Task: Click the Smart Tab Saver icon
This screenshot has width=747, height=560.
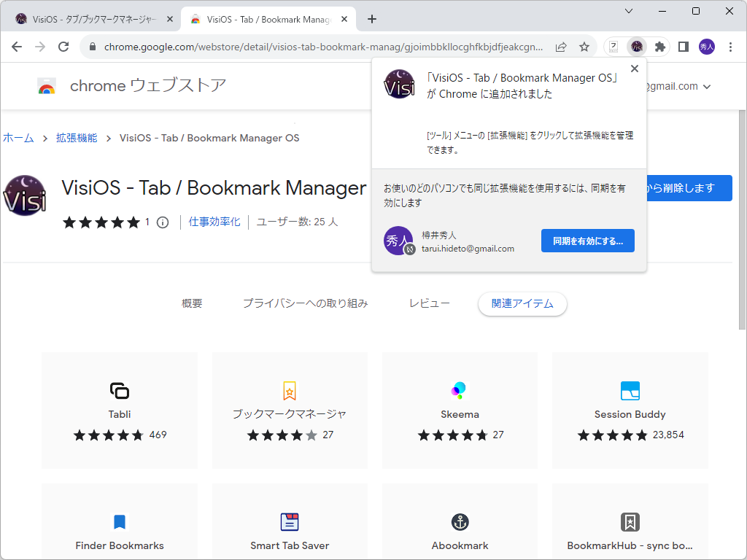Action: (x=289, y=521)
